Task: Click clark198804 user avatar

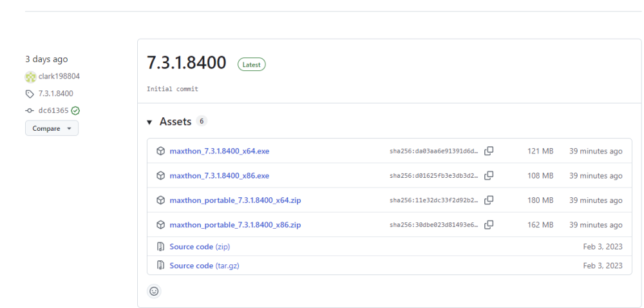Action: (x=30, y=77)
